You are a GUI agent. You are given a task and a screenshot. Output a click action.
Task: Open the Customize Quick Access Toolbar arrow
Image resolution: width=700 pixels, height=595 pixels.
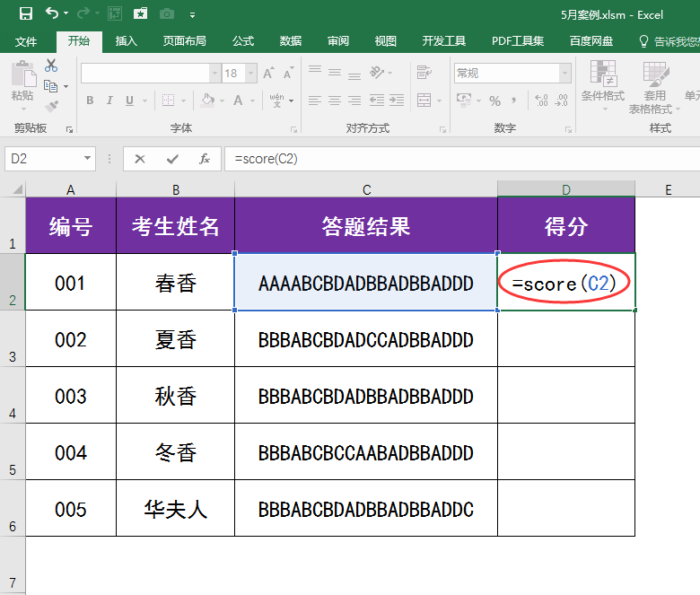(x=192, y=15)
